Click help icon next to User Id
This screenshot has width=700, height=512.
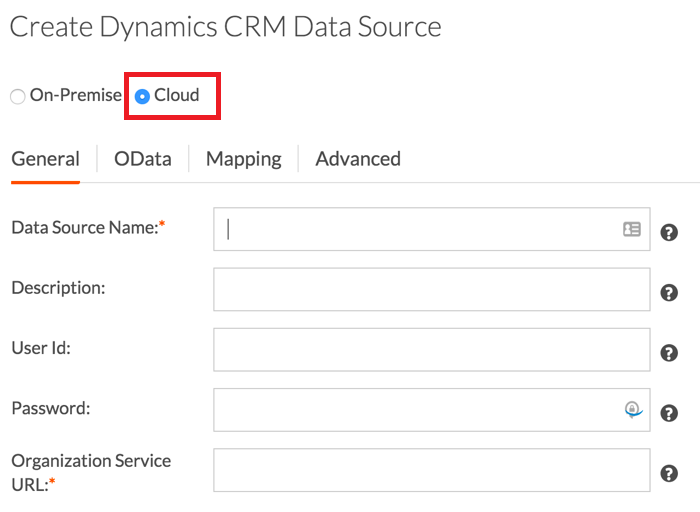pos(670,353)
